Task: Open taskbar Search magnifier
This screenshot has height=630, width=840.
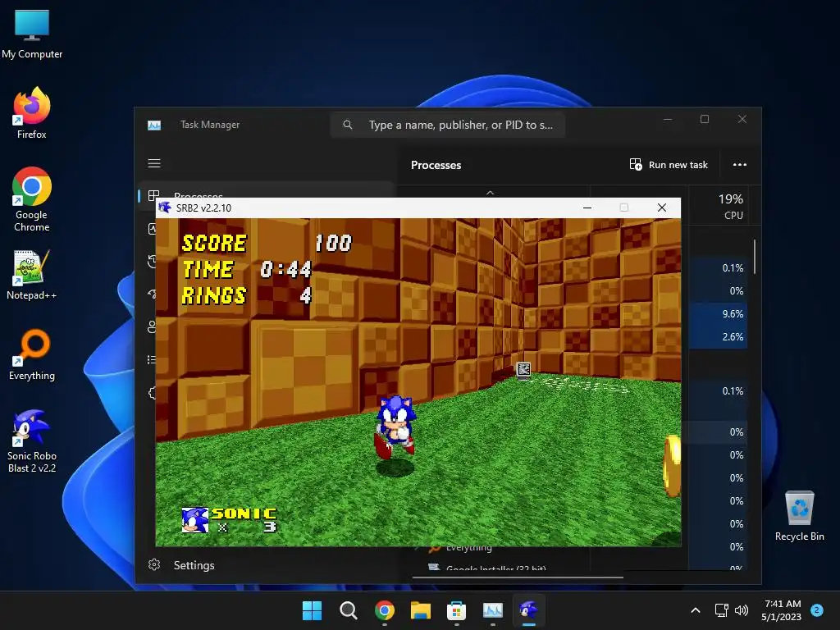Action: point(348,610)
